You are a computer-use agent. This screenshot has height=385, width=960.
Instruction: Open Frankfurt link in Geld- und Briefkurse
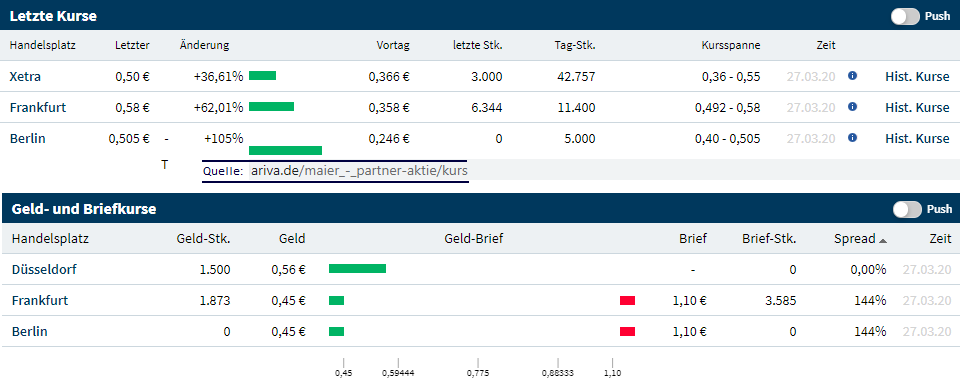click(40, 301)
